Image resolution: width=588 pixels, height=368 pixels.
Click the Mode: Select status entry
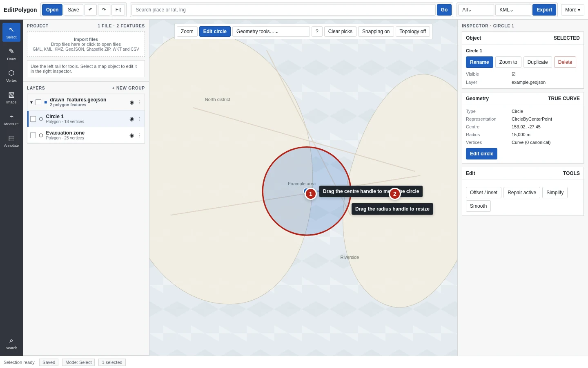pos(78,362)
